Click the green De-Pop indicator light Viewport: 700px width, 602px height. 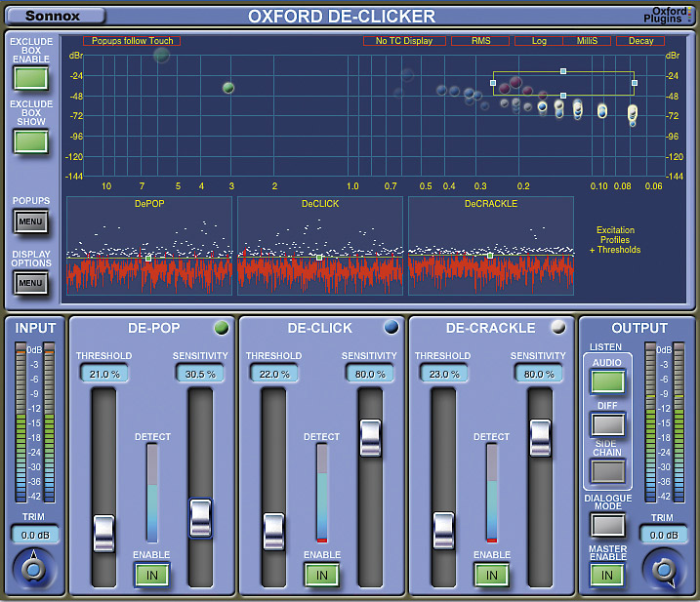coord(222,328)
